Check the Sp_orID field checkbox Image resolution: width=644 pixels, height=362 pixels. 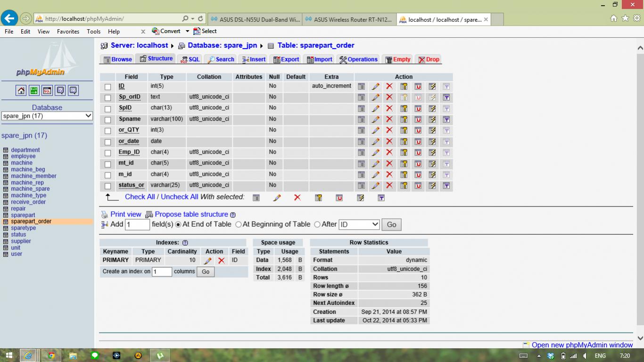pos(108,98)
